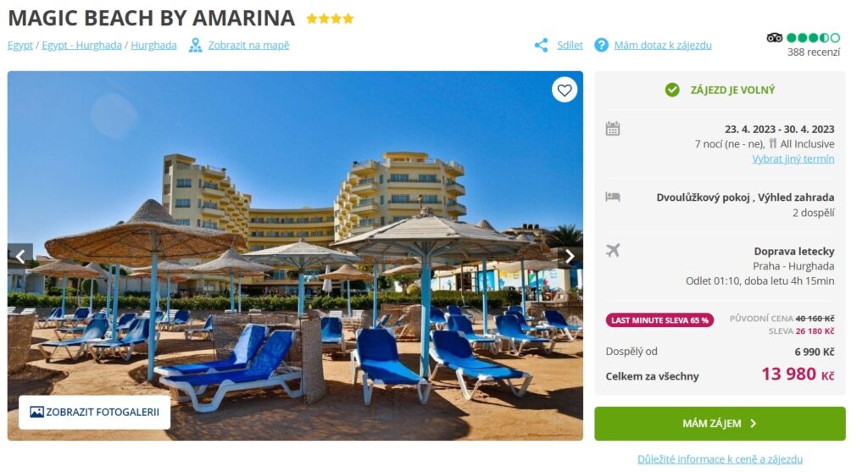Choose another date via Vybrat jiný termín

point(793,158)
